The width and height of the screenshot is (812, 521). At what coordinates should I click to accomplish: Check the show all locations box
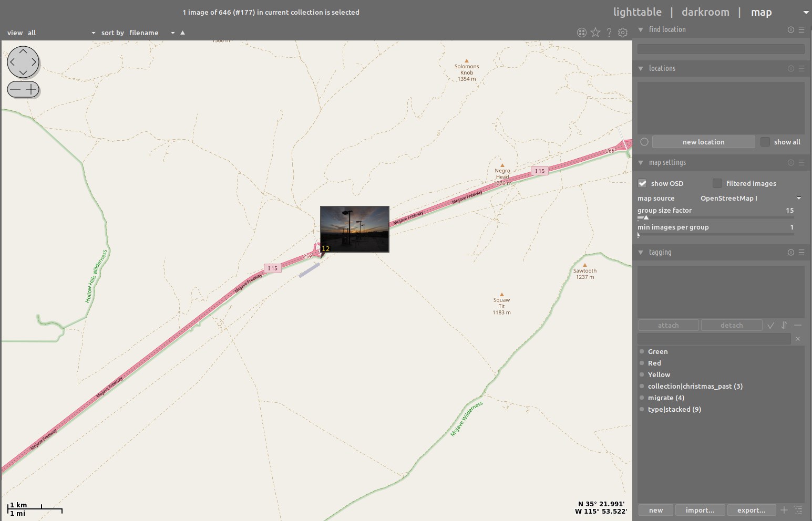pyautogui.click(x=765, y=142)
